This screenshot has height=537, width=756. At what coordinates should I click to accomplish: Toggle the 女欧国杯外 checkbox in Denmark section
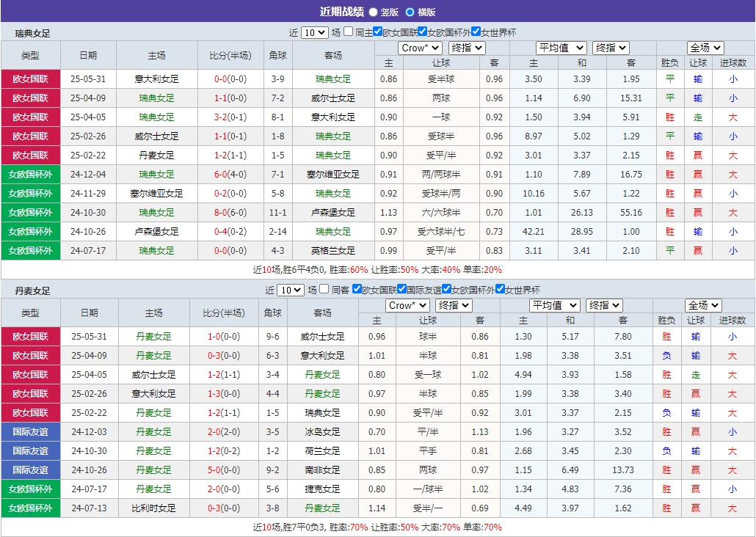click(446, 289)
